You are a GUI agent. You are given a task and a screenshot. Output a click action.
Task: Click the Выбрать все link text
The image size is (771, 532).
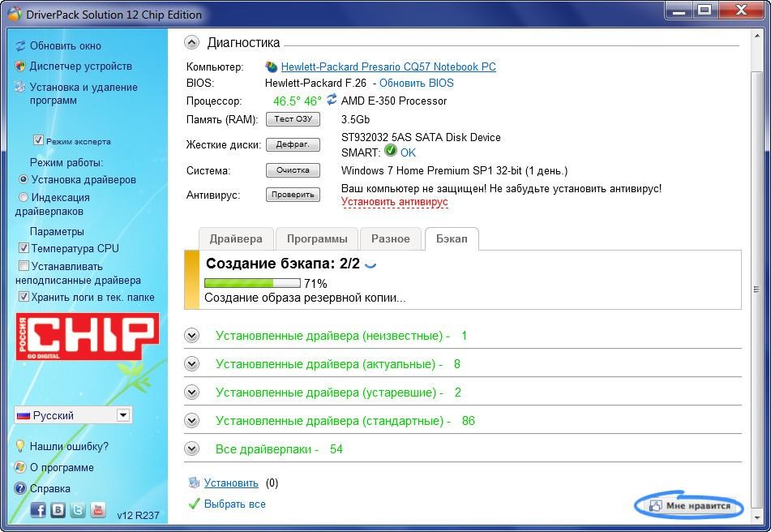[x=234, y=504]
